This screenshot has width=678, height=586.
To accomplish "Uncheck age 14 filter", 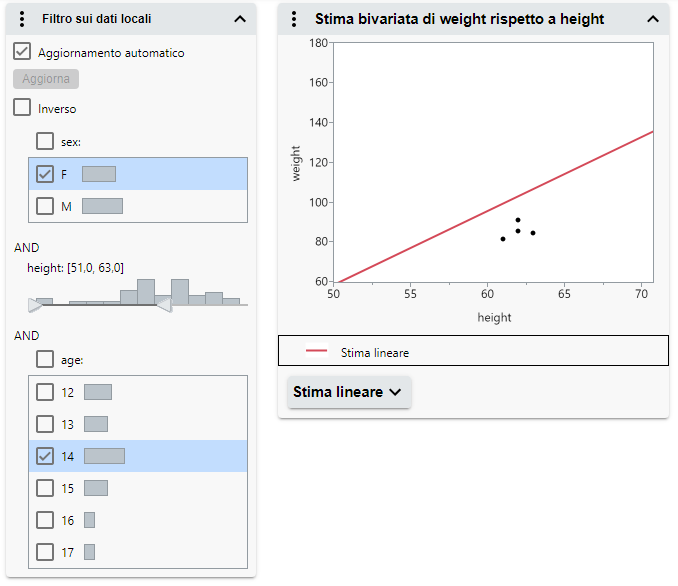I will pos(45,456).
